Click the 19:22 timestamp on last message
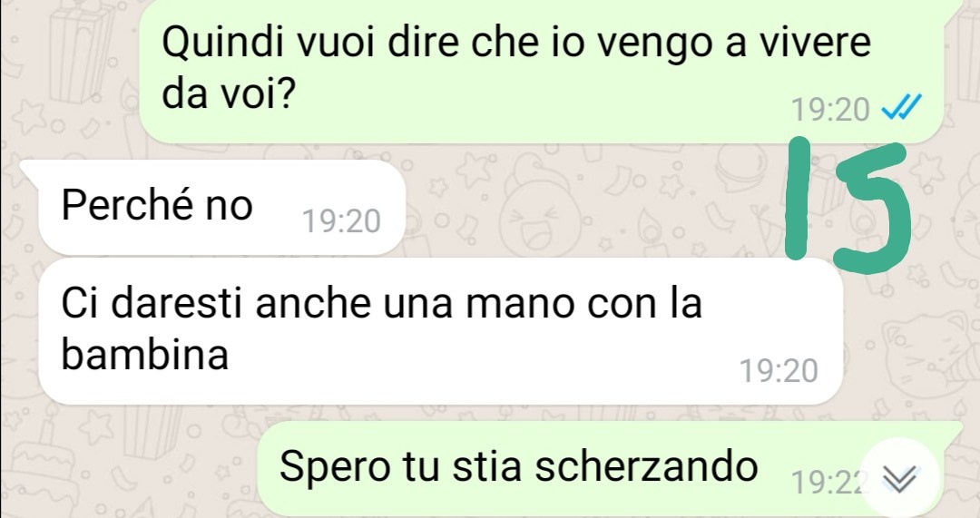Screen dimensions: 980x518 coord(830,481)
